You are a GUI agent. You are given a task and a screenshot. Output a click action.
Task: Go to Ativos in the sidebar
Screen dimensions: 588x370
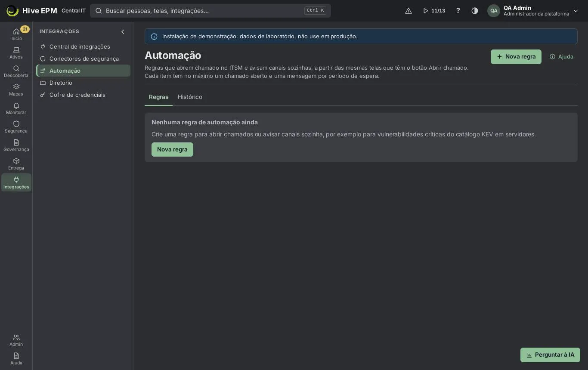(x=16, y=53)
